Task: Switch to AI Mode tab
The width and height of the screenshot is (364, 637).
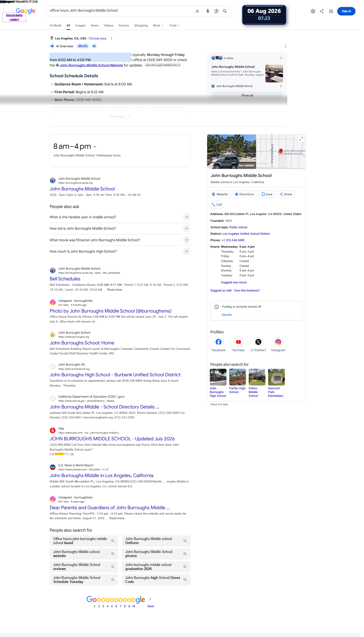Action: coord(55,25)
